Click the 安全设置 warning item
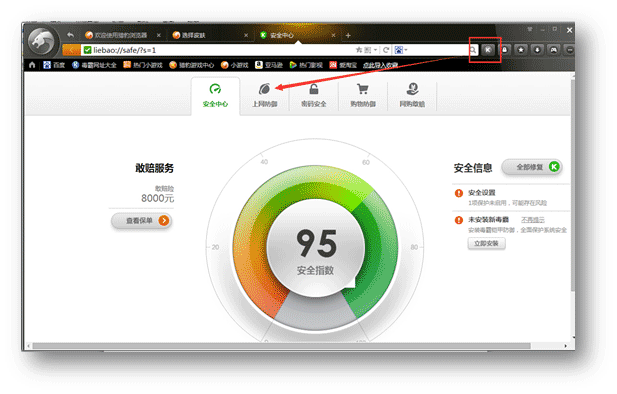This screenshot has height=394, width=617. click(x=511, y=197)
